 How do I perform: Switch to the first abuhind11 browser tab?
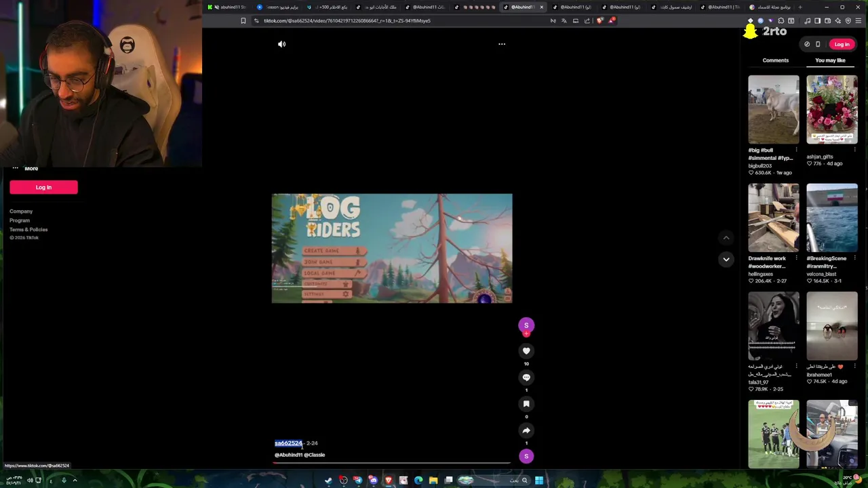(228, 7)
